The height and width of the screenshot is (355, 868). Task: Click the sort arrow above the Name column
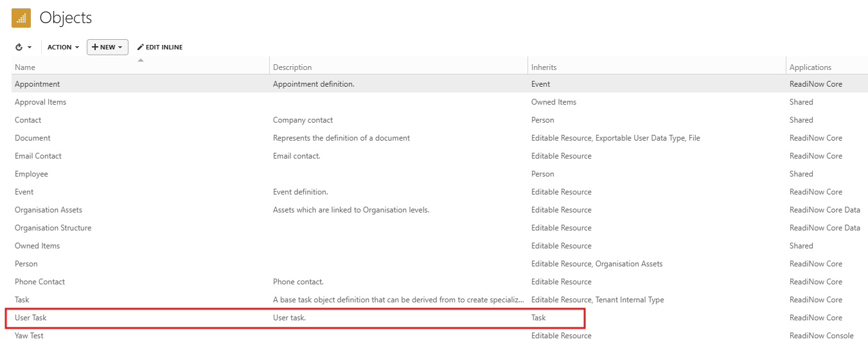click(x=141, y=60)
